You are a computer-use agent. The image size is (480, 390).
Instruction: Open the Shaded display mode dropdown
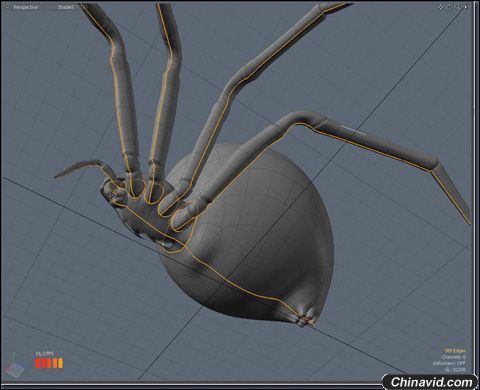coord(65,7)
